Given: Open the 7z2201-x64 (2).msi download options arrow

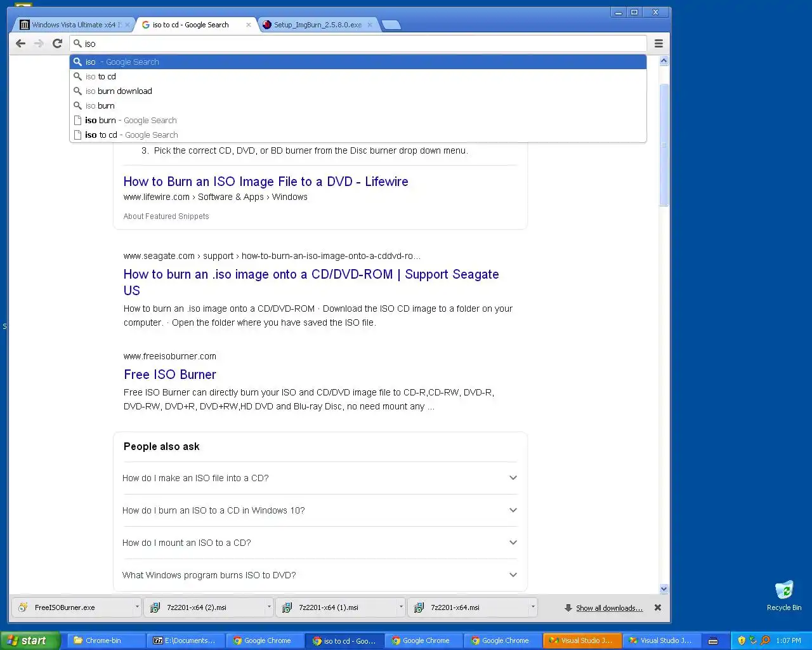Looking at the screenshot, I should coord(269,607).
